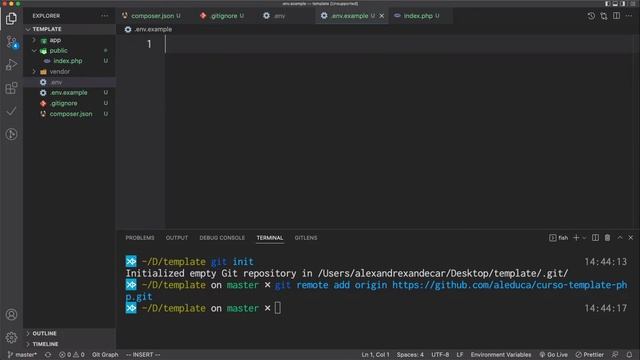Image resolution: width=640 pixels, height=360 pixels.
Task: Click master branch in status bar
Action: [x=22, y=355]
